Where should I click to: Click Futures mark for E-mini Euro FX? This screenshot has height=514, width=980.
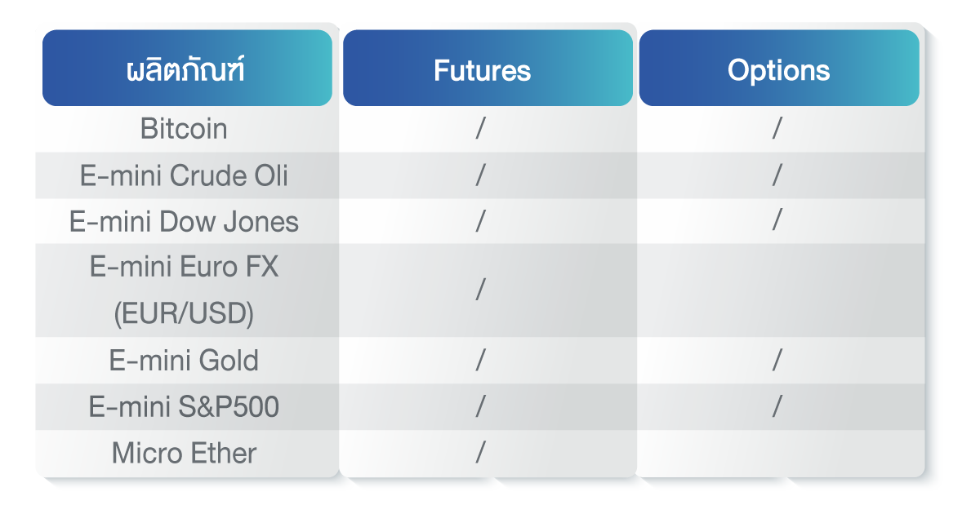tap(481, 290)
